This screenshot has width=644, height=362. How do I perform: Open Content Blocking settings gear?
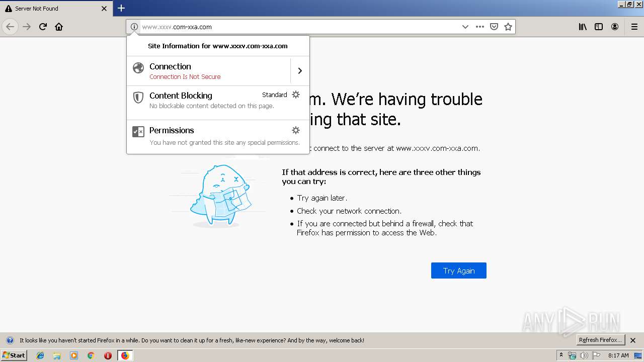click(x=296, y=95)
